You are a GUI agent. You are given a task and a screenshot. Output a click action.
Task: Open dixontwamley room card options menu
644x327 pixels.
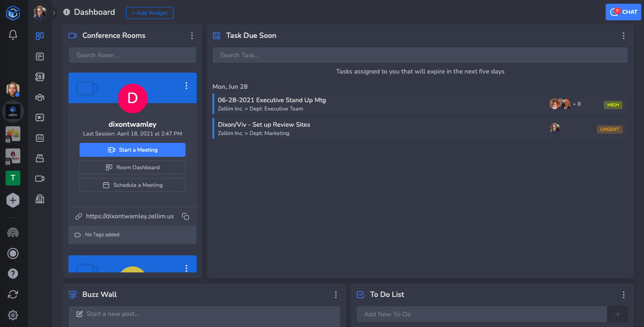click(x=186, y=86)
